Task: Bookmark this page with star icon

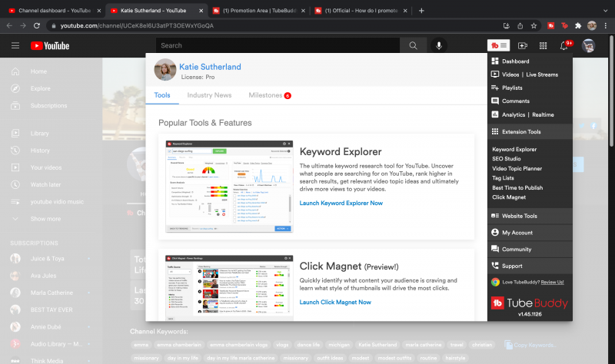Action: click(534, 25)
